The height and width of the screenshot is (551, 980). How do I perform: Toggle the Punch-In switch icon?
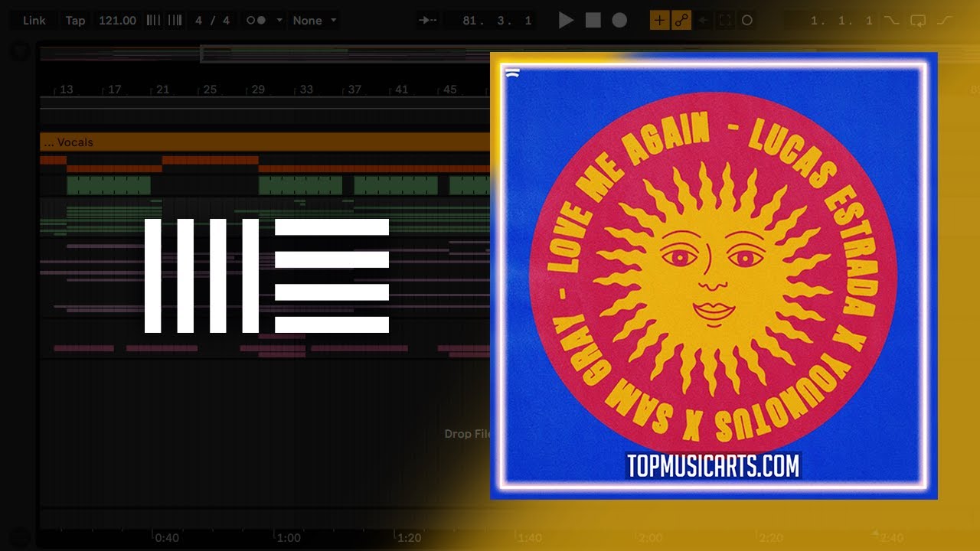[891, 21]
